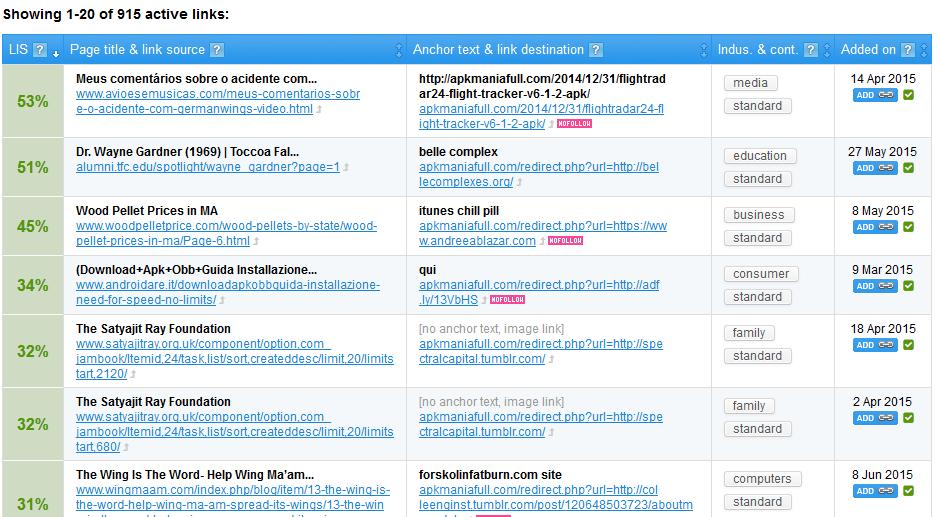
Task: Select the media industry tag
Action: (751, 83)
